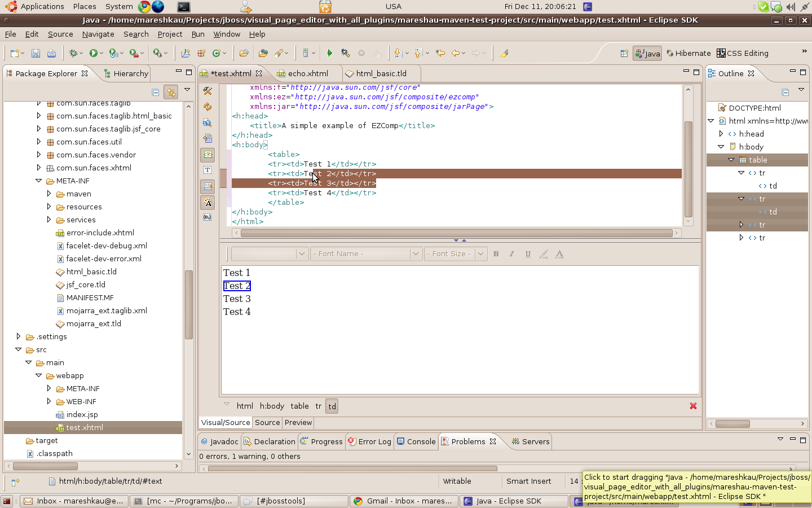
Task: Click the Refresh icon in visual editor sidebar
Action: coord(208,107)
